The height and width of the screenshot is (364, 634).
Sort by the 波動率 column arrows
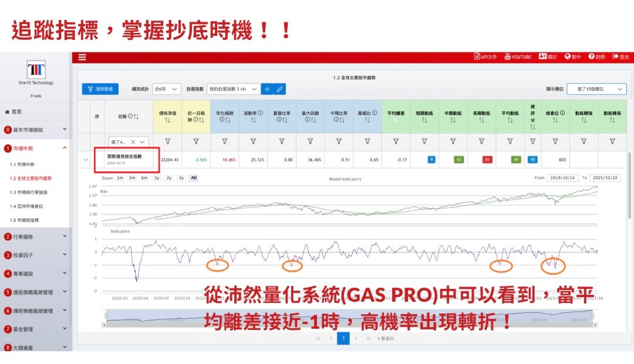pyautogui.click(x=253, y=120)
